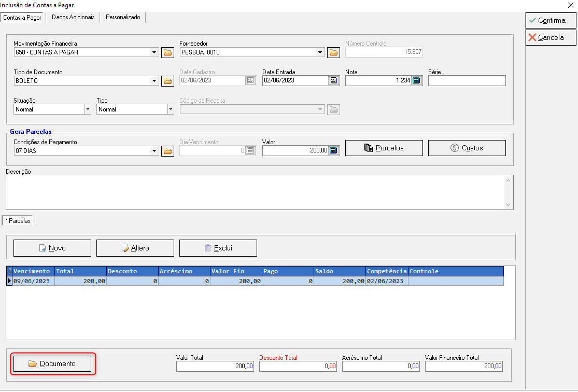Click into the Série field
Screen dimensions: 578x392
pos(467,81)
